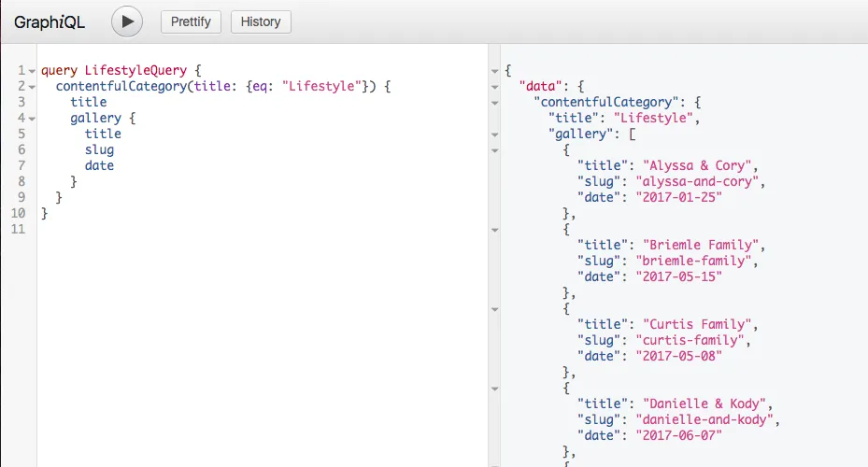The image size is (868, 467).
Task: Click the "2017-05-15" date value
Action: coord(678,276)
